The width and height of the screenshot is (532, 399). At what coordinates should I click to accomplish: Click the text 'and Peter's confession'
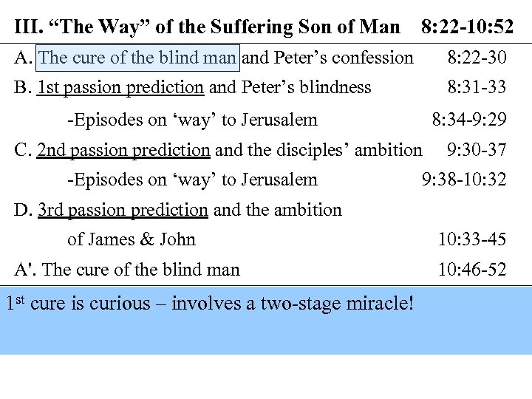tap(328, 57)
